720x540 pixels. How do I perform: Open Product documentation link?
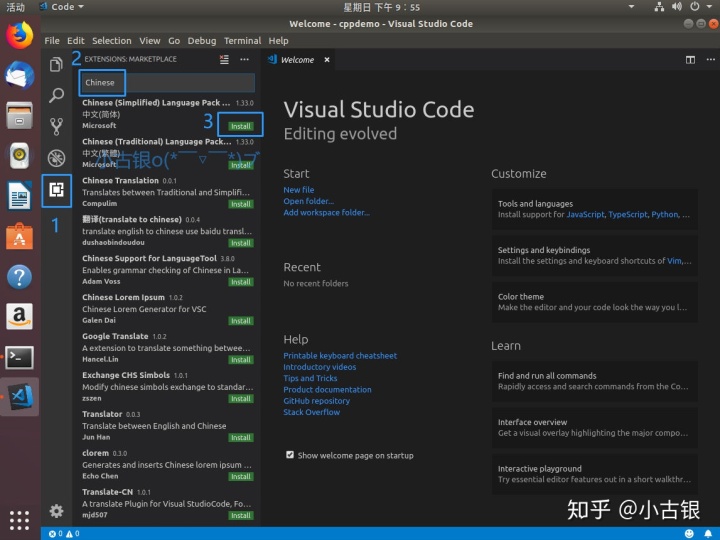[x=327, y=389]
